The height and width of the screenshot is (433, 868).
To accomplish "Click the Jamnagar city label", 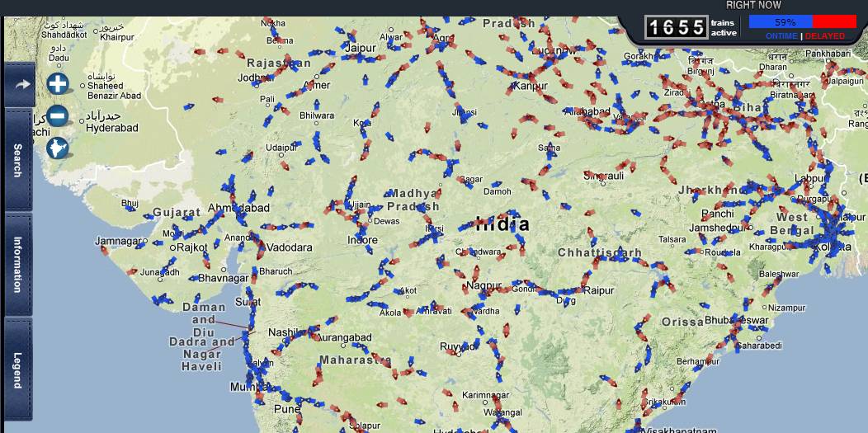I will click(118, 241).
